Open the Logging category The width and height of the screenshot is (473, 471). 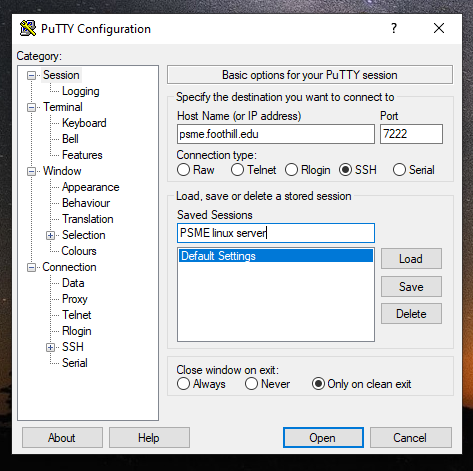[81, 91]
